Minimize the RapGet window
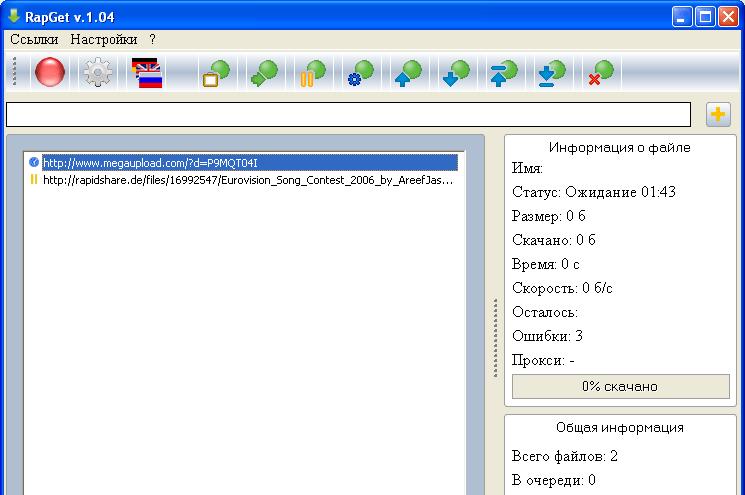This screenshot has width=745, height=495. pyautogui.click(x=682, y=17)
